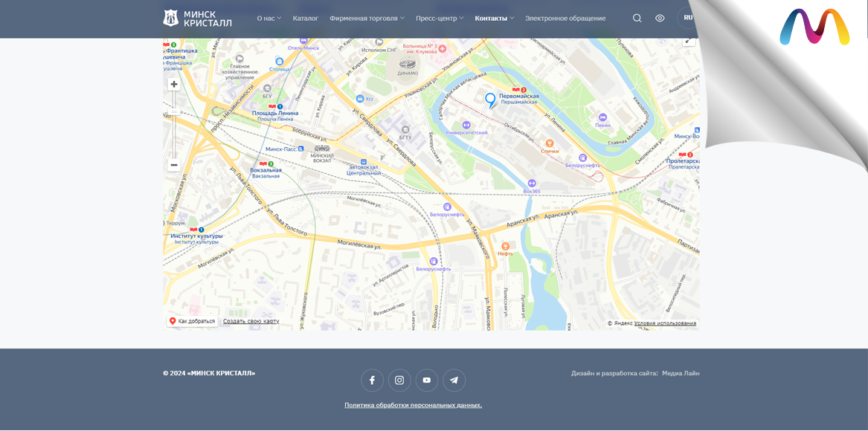868x431 pixels.
Task: Click the Minsk Kristall logo
Action: pos(197,19)
